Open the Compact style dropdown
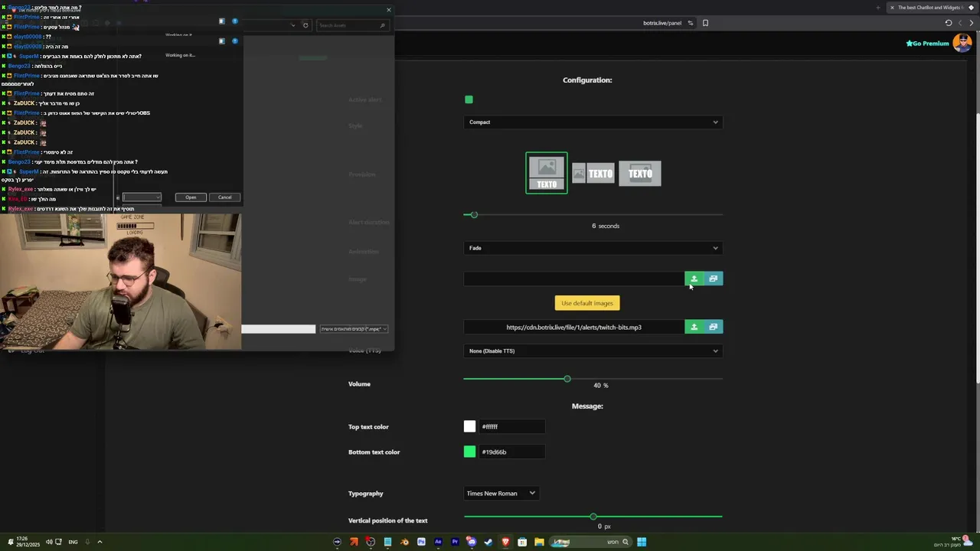 593,122
